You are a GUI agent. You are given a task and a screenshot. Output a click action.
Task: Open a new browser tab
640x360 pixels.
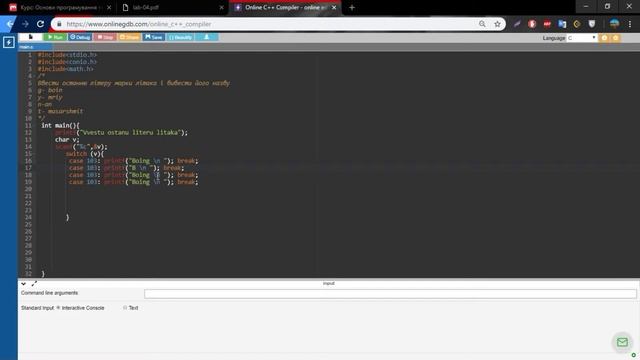click(x=352, y=7)
